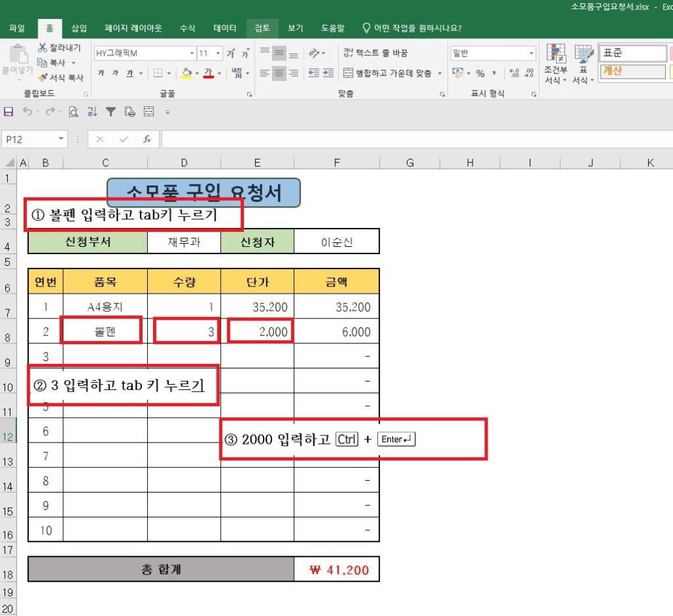The height and width of the screenshot is (616, 673).
Task: Click the Undo arrow icon
Action: [27, 112]
